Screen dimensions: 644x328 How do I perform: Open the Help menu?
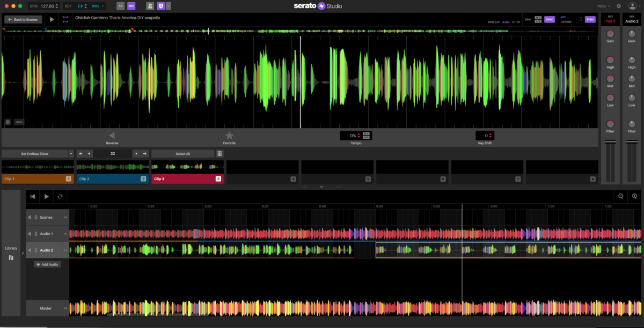point(604,6)
